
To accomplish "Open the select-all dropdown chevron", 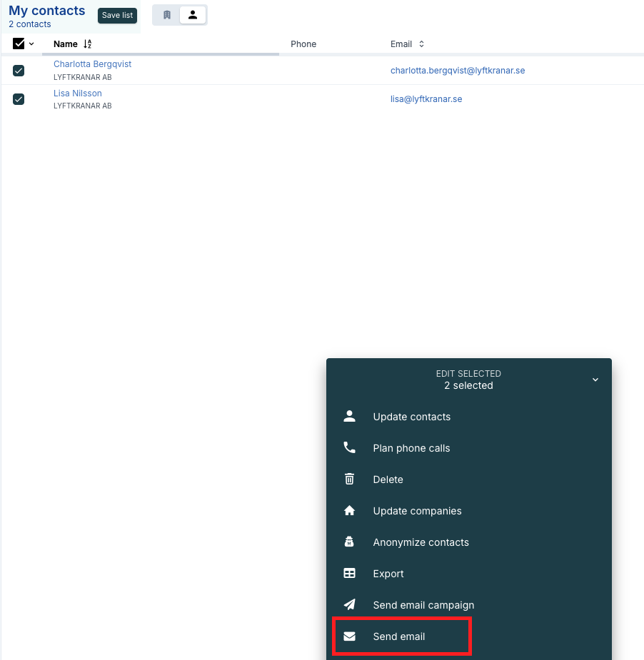I will [31, 44].
